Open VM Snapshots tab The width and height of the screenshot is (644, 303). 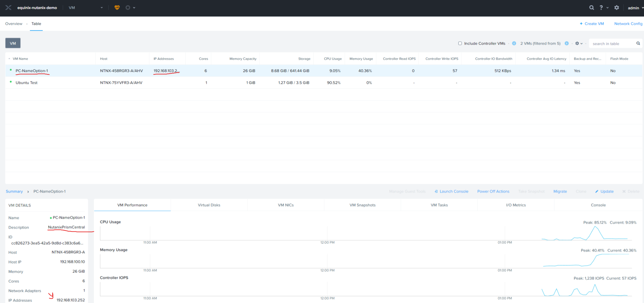coord(363,205)
